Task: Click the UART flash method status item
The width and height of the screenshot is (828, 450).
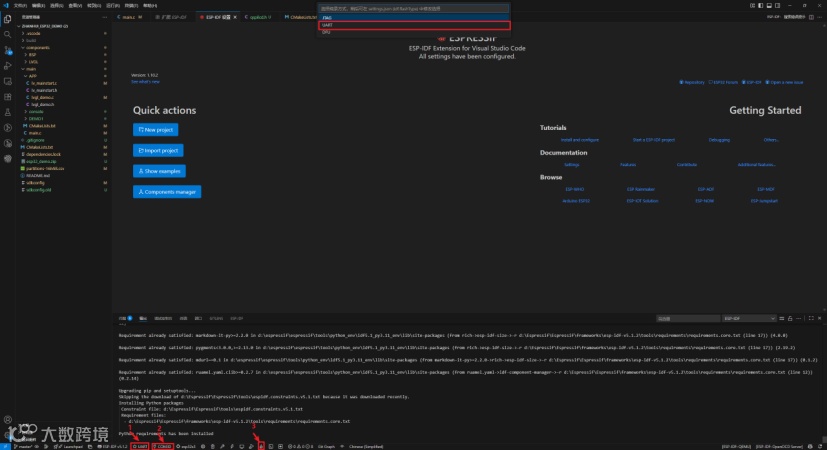Action: pos(140,446)
